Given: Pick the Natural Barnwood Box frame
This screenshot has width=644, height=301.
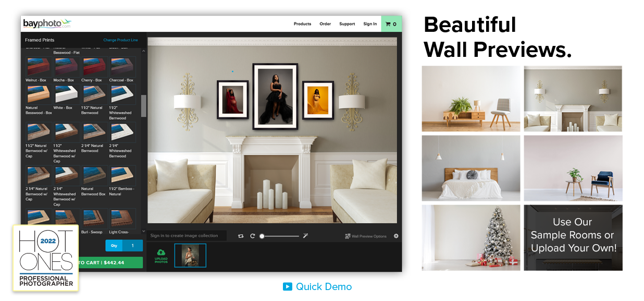Looking at the screenshot, I should pos(94,175).
